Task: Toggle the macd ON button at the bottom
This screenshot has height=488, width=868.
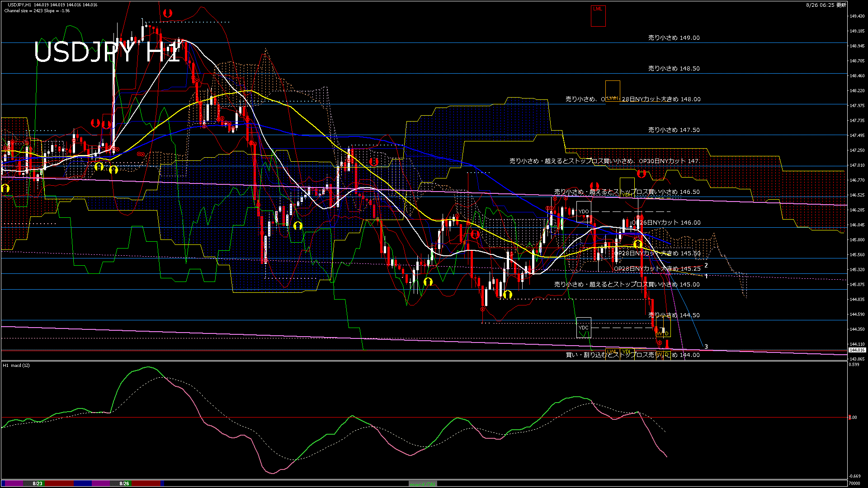Action: tap(423, 483)
